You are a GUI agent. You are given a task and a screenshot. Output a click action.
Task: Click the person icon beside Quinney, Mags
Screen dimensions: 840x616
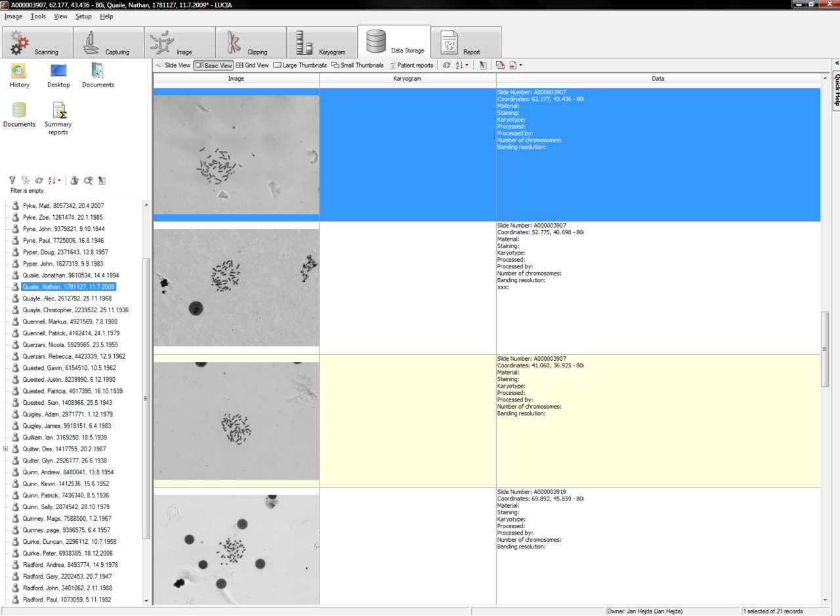pyautogui.click(x=16, y=519)
